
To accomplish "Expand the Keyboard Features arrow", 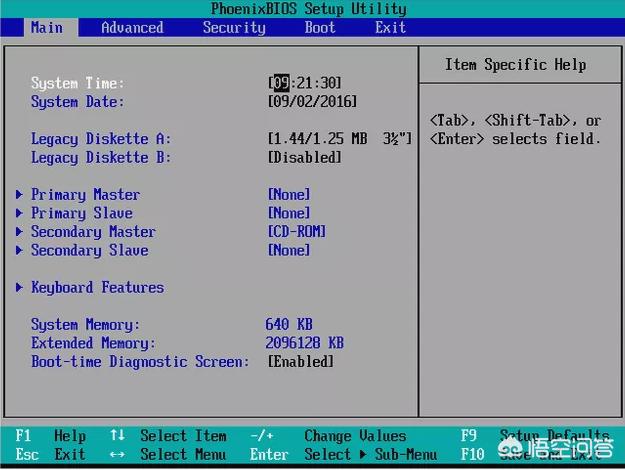I will tap(19, 287).
